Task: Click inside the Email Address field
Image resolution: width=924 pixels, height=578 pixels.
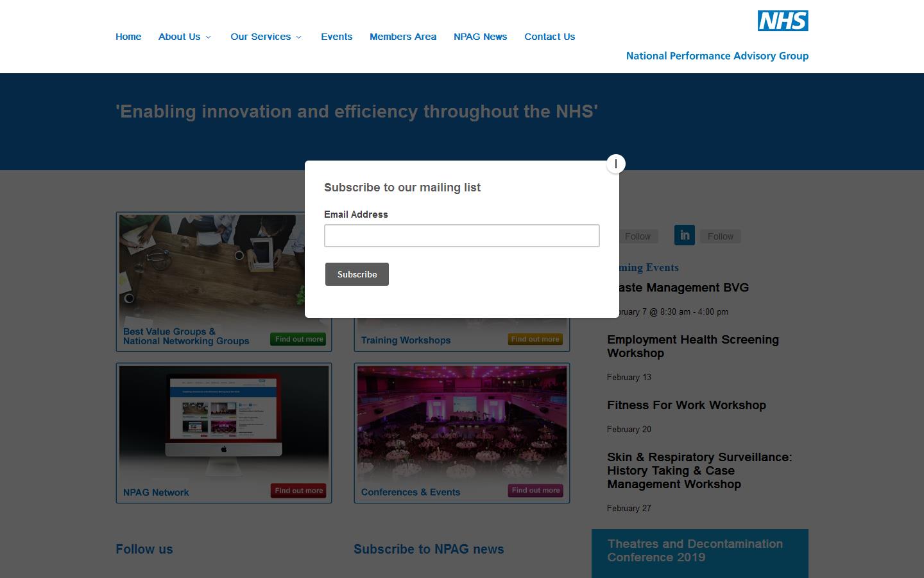Action: click(x=461, y=236)
